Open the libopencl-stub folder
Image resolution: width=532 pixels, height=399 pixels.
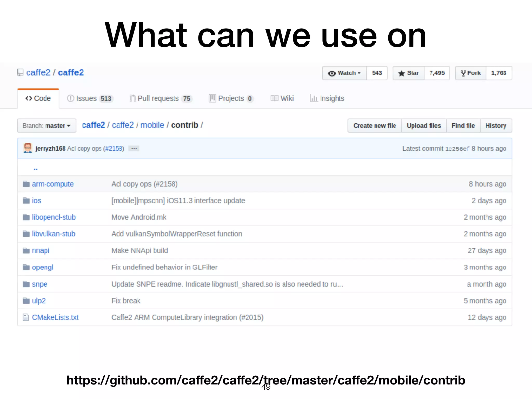(x=54, y=217)
